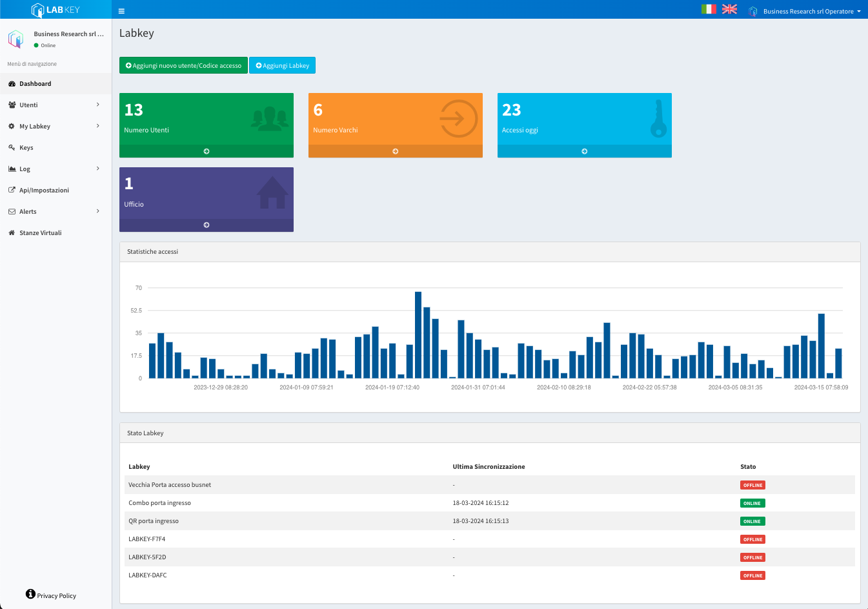Screen dimensions: 868x609
Task: Click the LABKEY logo in header
Action: [56, 10]
